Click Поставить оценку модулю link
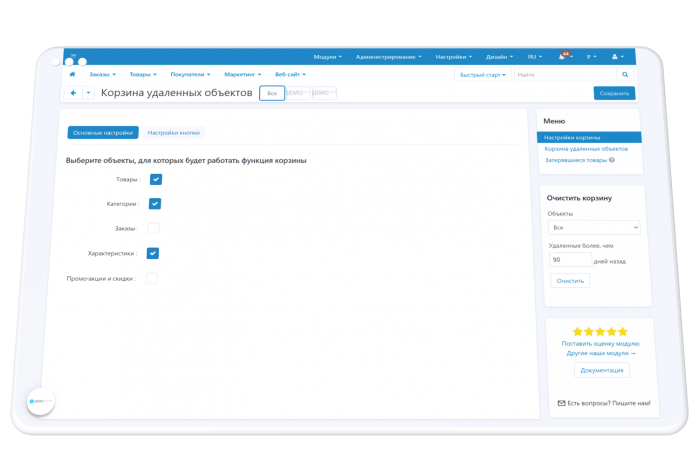This screenshot has height=466, width=700. pyautogui.click(x=600, y=344)
